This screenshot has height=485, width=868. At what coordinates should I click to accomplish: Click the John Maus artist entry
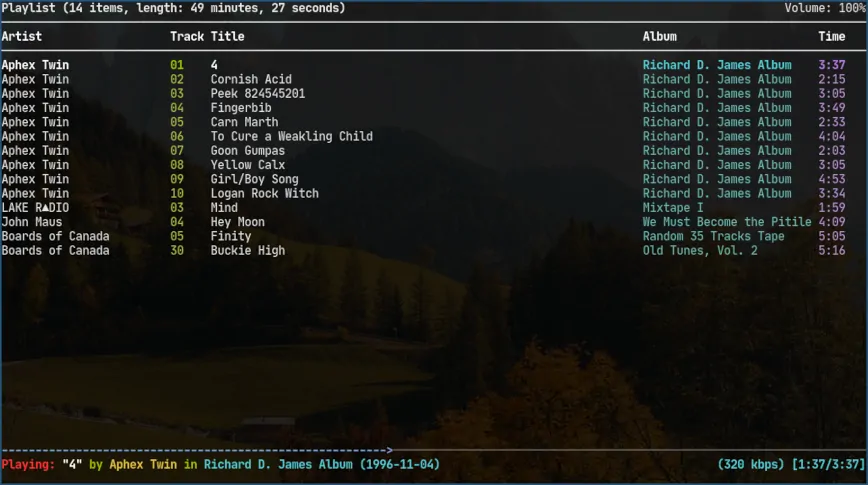click(32, 222)
